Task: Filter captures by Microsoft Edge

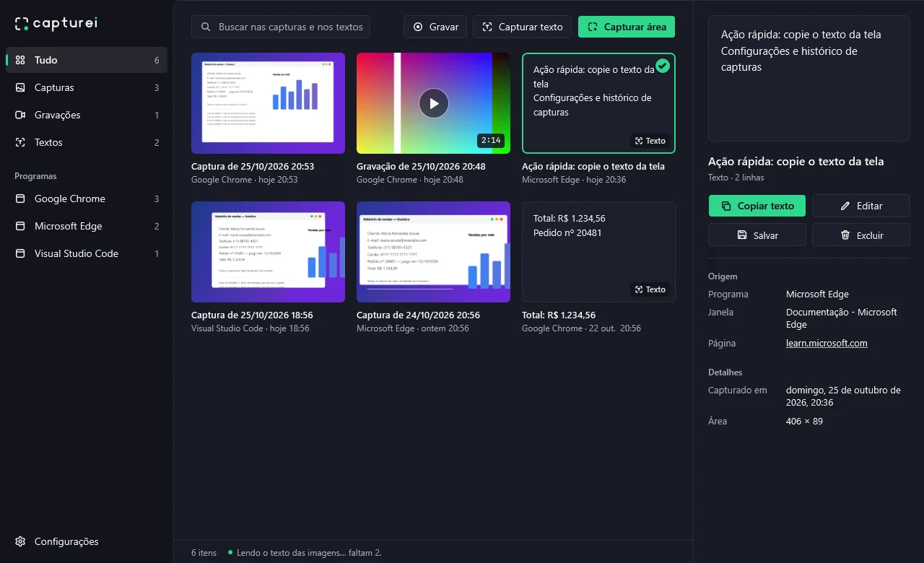Action: tap(87, 226)
